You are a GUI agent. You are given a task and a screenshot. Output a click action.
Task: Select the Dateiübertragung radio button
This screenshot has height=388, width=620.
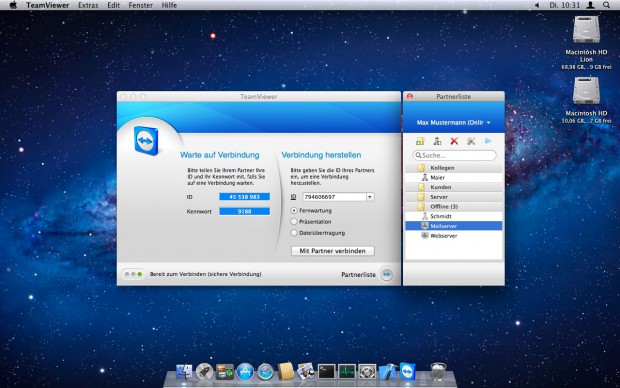pos(294,233)
